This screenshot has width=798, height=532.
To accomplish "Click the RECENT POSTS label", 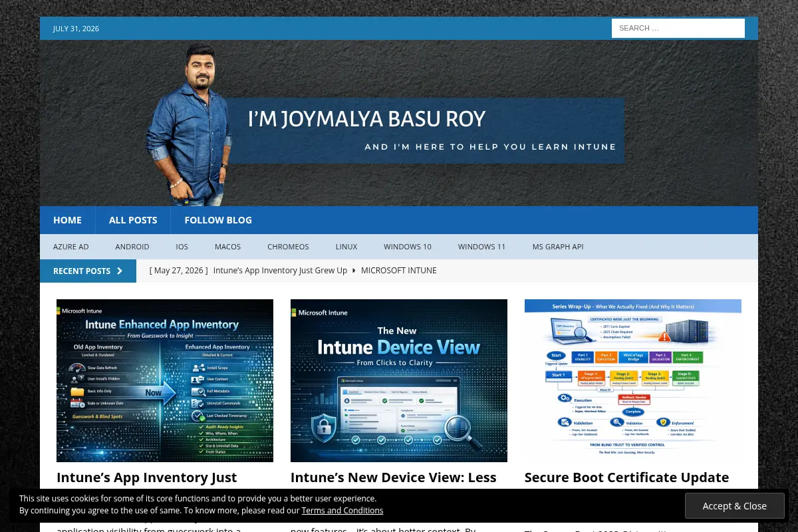I will click(x=82, y=271).
